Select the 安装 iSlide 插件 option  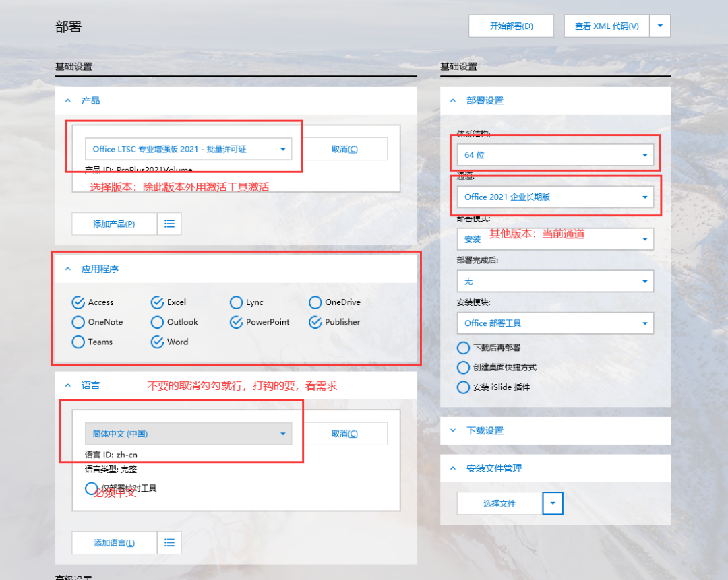pyautogui.click(x=462, y=387)
